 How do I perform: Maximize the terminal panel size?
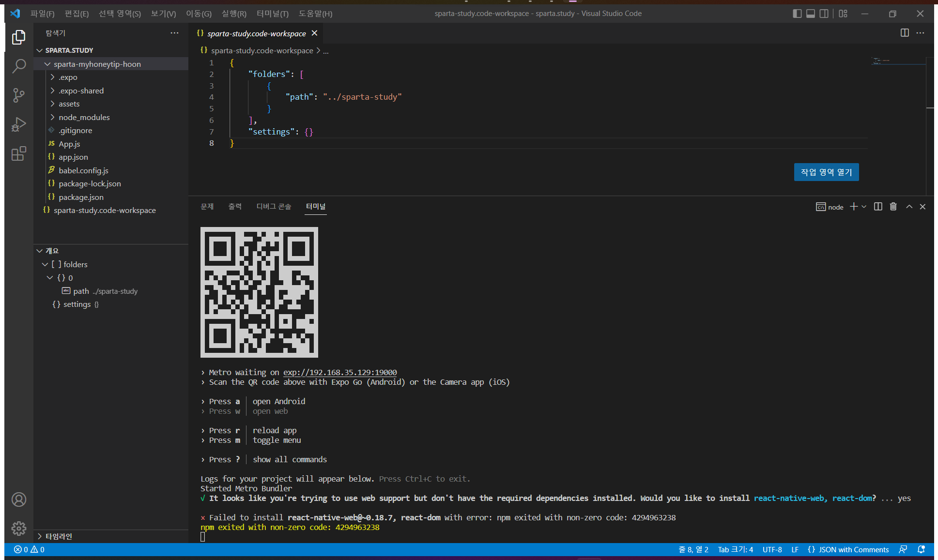(x=909, y=207)
